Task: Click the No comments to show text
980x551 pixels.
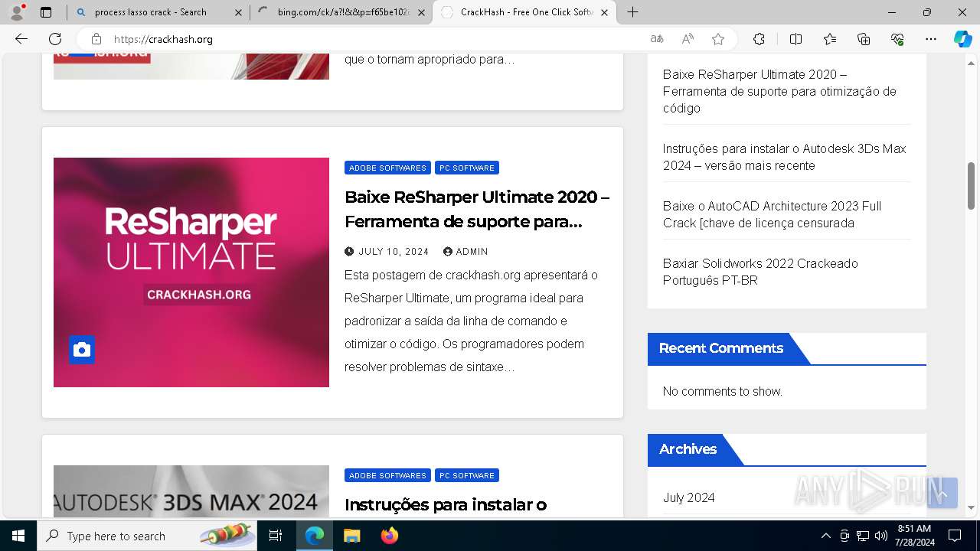Action: point(722,391)
